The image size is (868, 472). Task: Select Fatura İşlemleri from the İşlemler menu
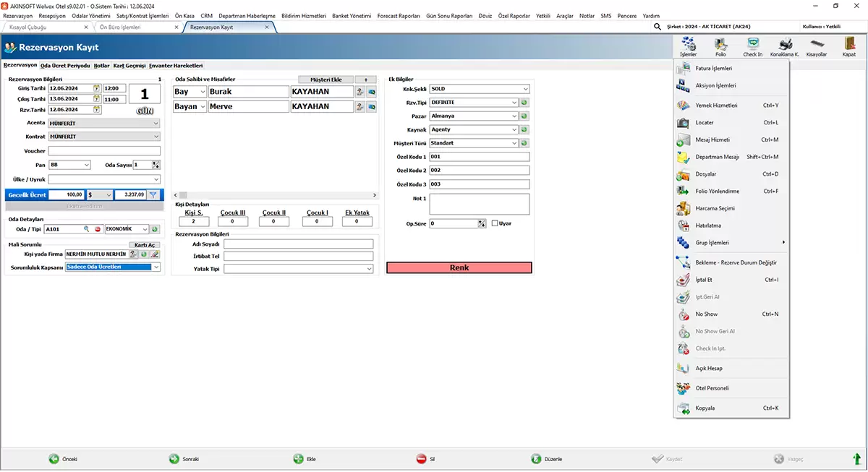713,69
